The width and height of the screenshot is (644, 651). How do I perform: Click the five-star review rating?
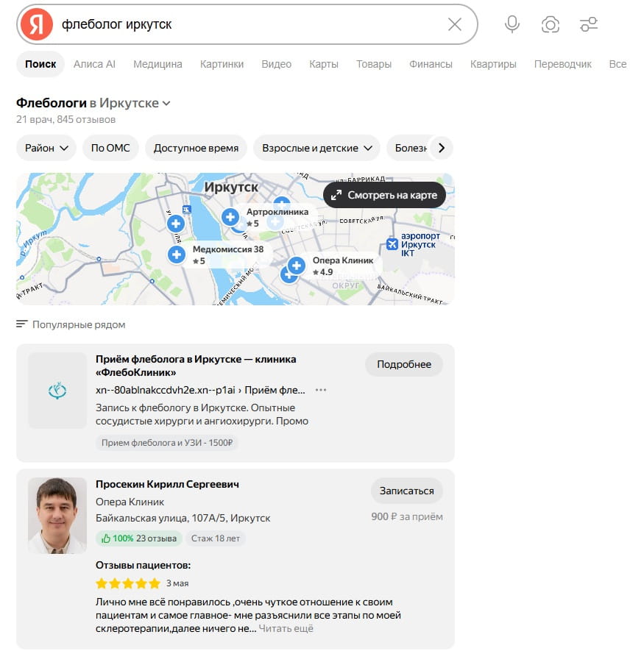point(128,583)
